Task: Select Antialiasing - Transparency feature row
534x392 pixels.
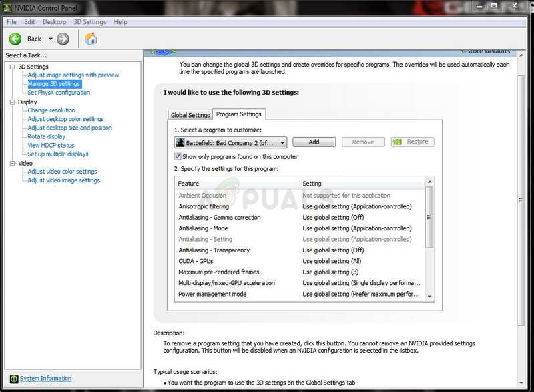Action: (x=300, y=250)
